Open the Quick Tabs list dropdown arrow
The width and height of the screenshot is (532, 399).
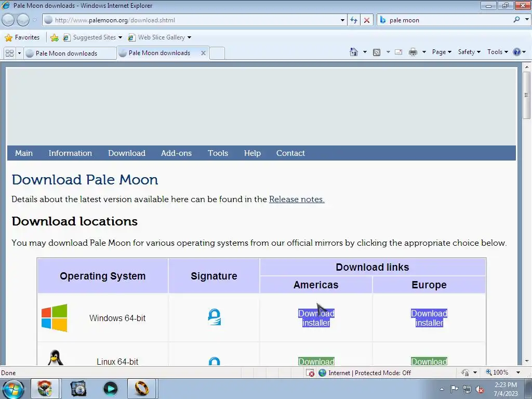(19, 54)
